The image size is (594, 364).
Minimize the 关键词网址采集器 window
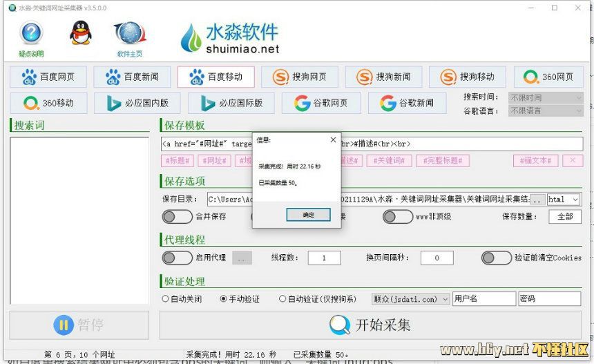point(531,8)
